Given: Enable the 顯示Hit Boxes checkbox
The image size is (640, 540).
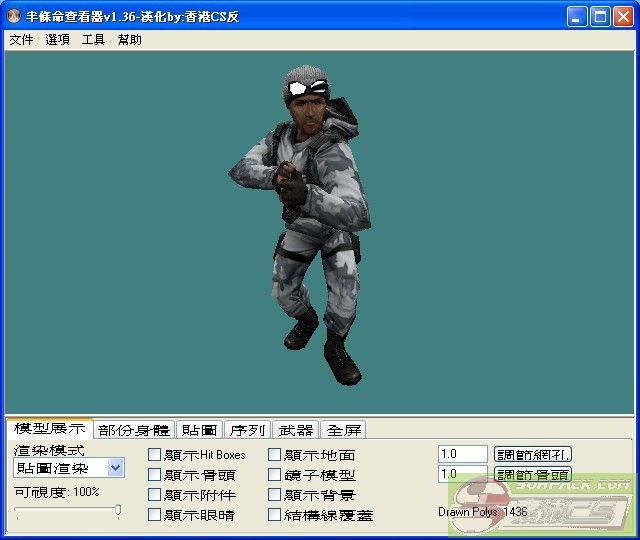Looking at the screenshot, I should [154, 455].
